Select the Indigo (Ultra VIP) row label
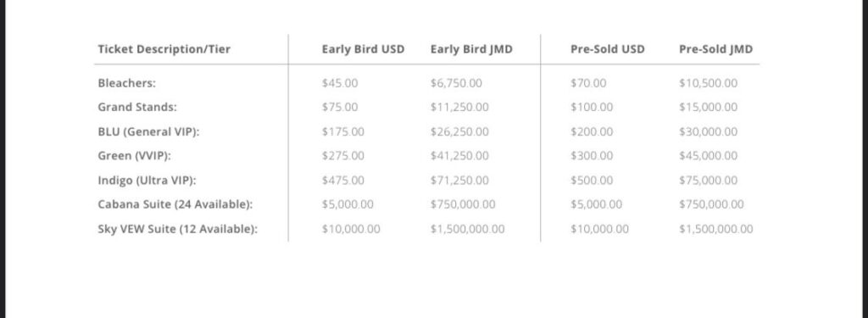 147,180
